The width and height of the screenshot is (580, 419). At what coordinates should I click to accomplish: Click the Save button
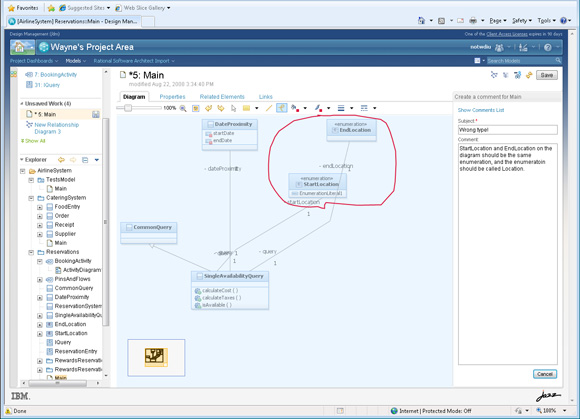(x=546, y=75)
